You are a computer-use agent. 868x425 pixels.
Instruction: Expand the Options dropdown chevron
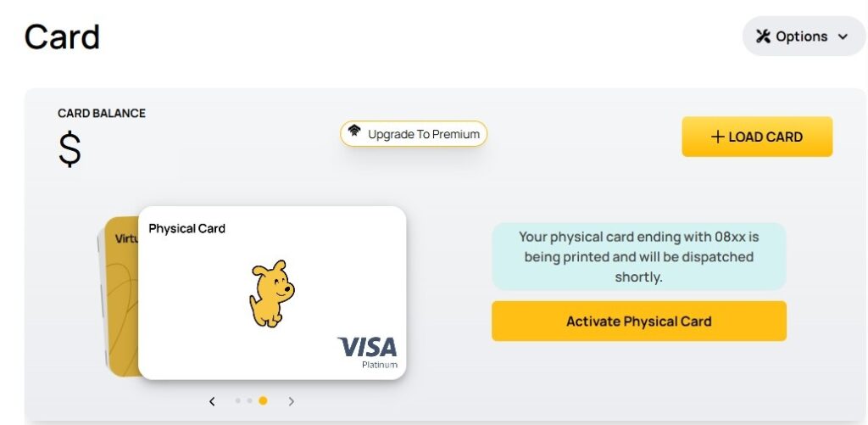tap(843, 36)
